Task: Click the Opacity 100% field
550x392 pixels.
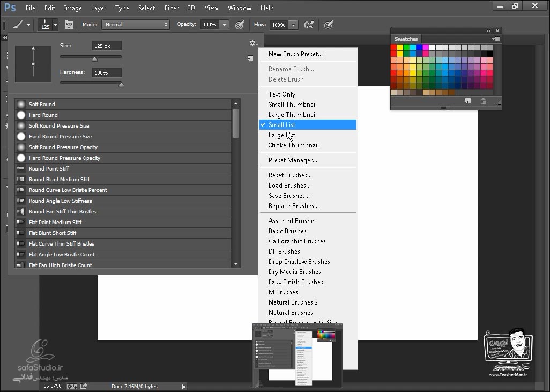Action: click(x=210, y=25)
